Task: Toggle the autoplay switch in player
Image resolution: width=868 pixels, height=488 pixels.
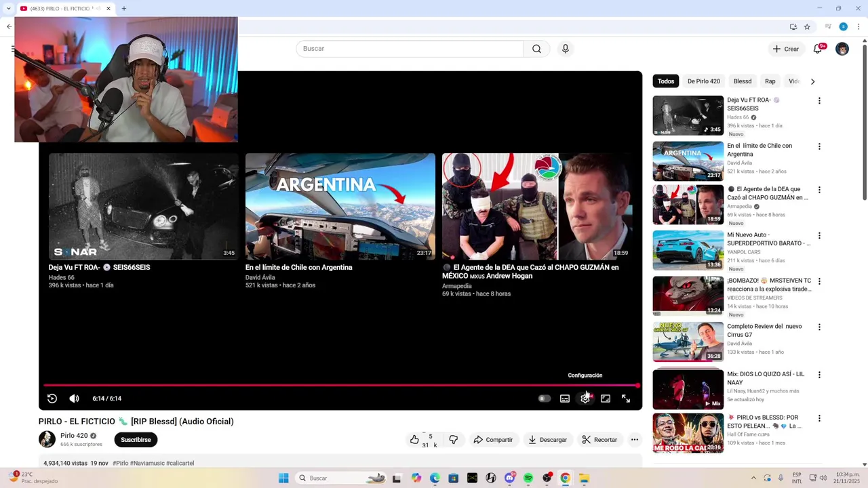Action: pos(544,399)
